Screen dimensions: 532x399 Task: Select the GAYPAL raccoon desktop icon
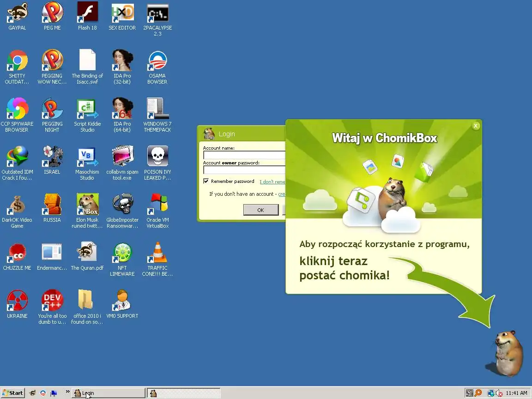click(17, 16)
